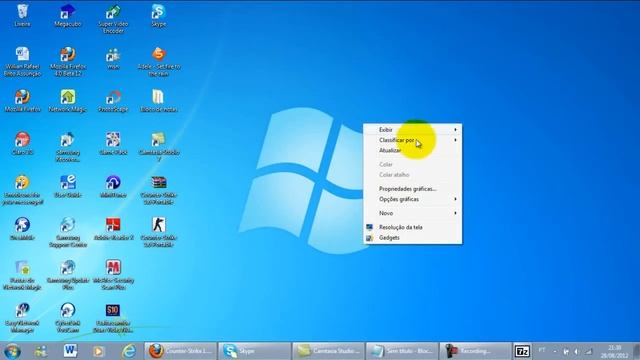Launch the CyberLink YouCam desktop shortcut
Viewport: 640px width, 360px height.
pos(68,317)
